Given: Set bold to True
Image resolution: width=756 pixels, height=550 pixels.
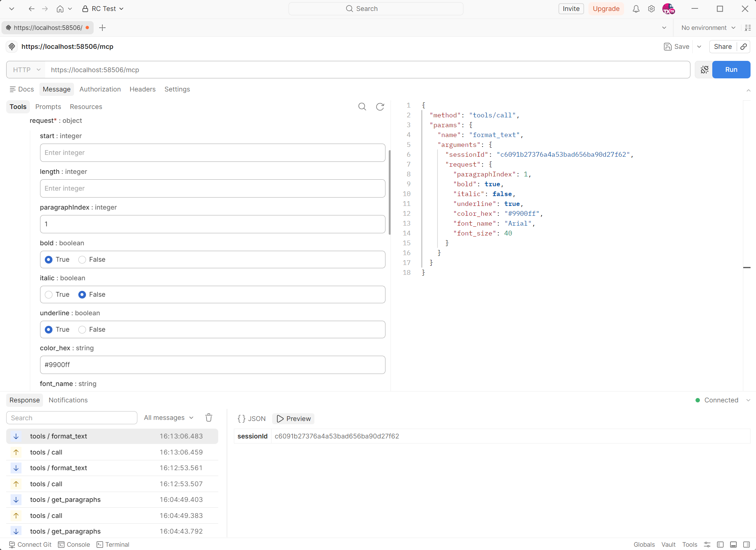Looking at the screenshot, I should click(x=48, y=260).
